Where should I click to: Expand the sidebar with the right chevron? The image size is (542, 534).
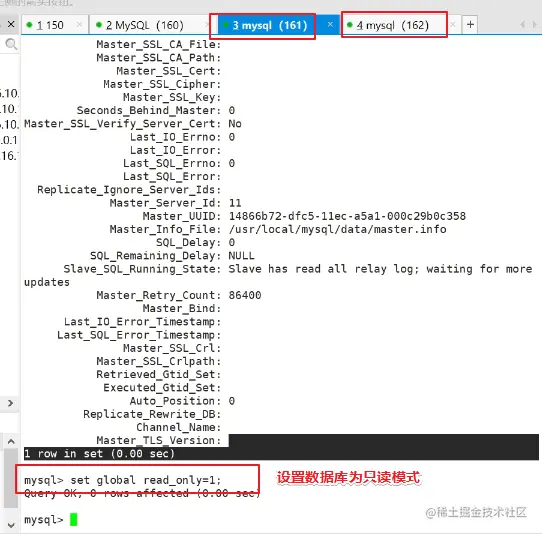[10, 403]
